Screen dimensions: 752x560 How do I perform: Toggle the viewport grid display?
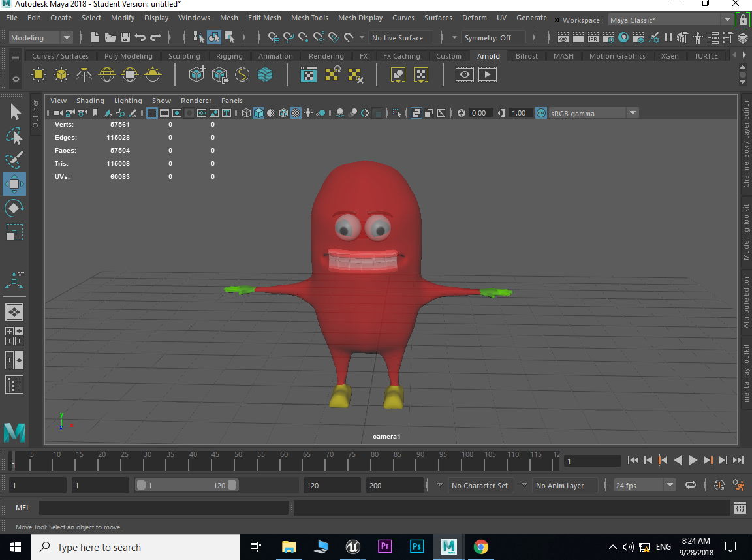click(x=152, y=112)
